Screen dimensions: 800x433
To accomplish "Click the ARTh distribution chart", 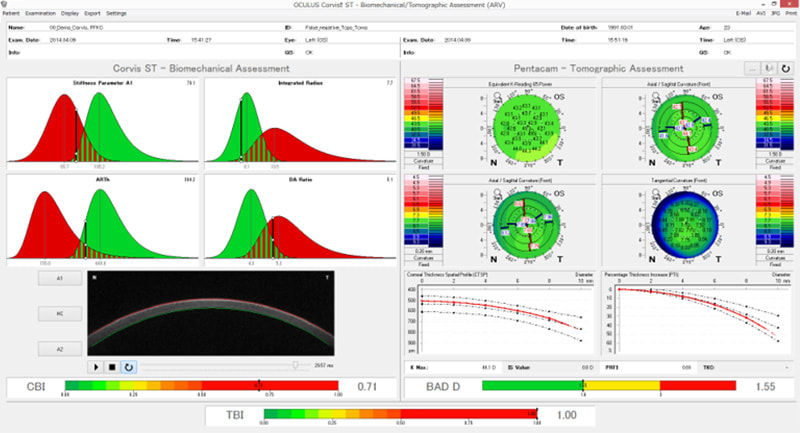I will (x=103, y=220).
